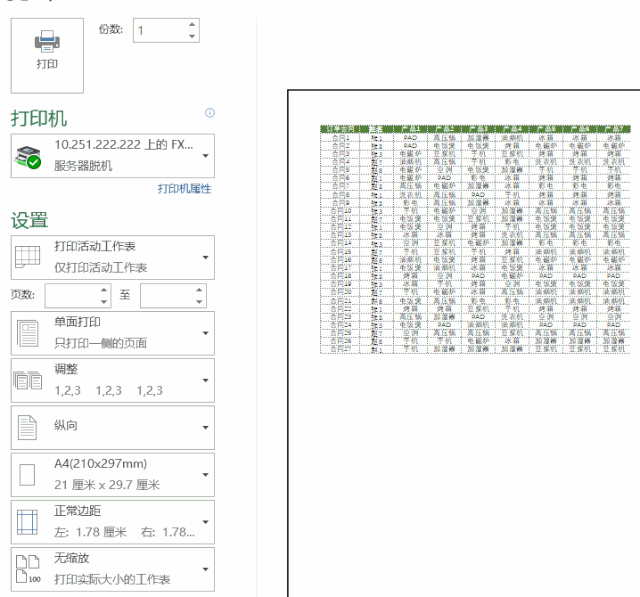Click the network printer status icon
The width and height of the screenshot is (640, 597).
[28, 157]
